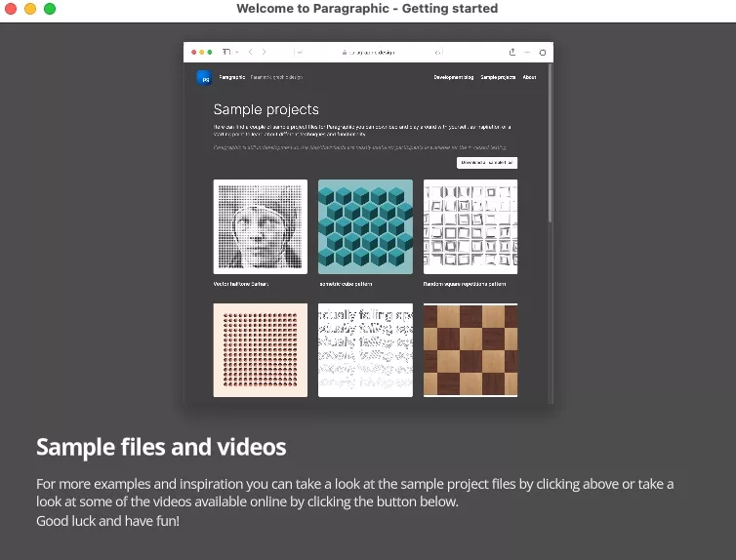Image resolution: width=736 pixels, height=560 pixels.
Task: Select the random square repetitions thumbnail
Action: coord(470,226)
